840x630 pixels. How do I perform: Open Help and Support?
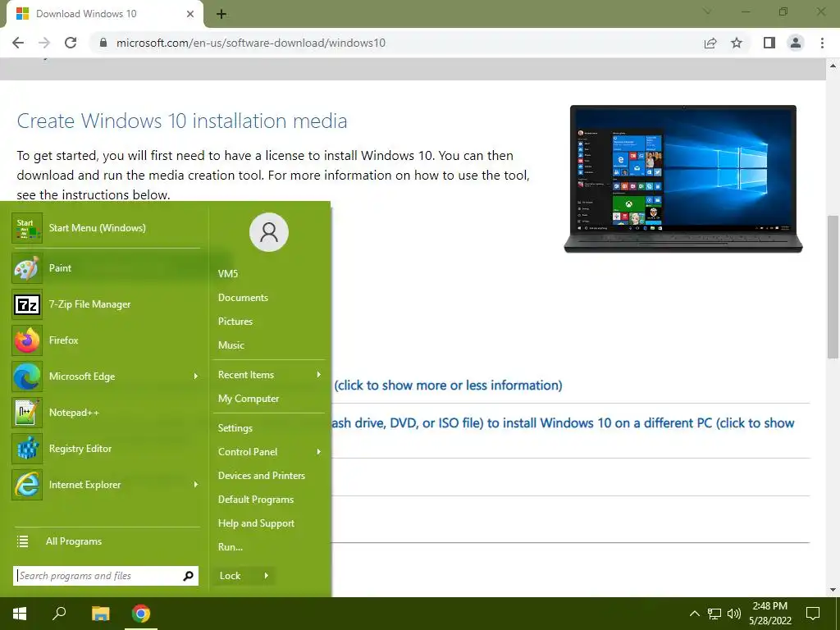click(256, 523)
